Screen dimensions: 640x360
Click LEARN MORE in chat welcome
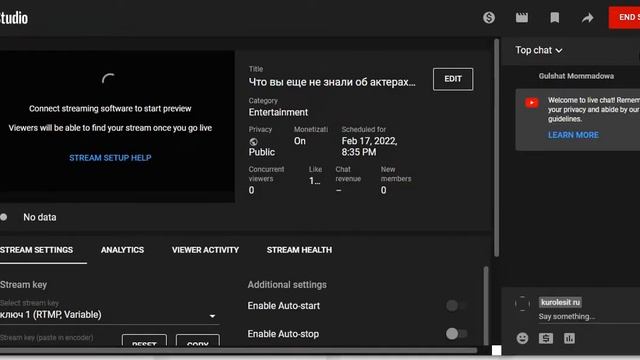pyautogui.click(x=573, y=135)
